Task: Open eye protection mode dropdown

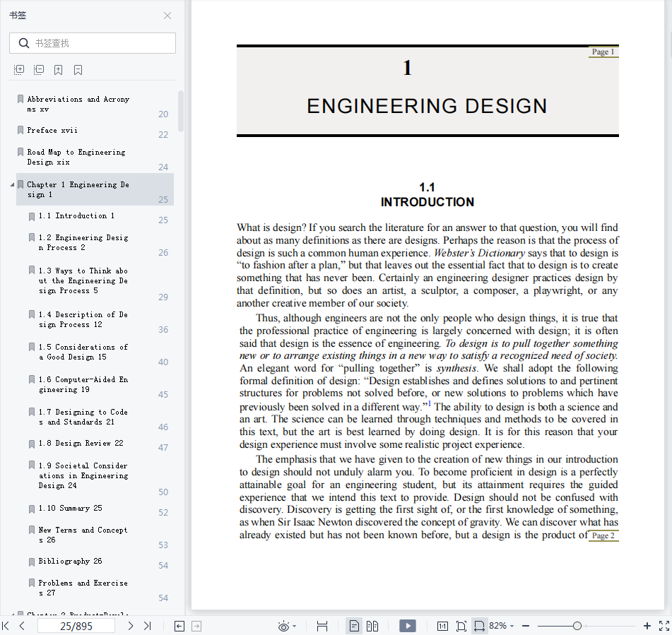Action: point(295,627)
